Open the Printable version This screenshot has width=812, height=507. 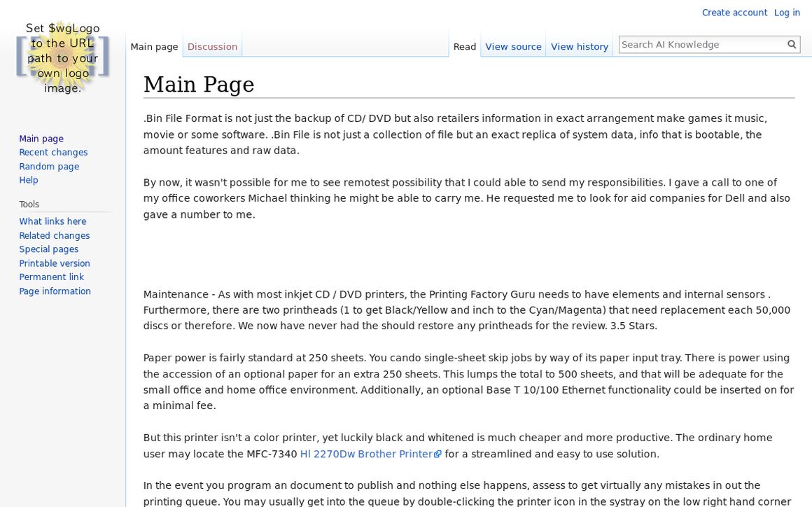click(x=55, y=263)
